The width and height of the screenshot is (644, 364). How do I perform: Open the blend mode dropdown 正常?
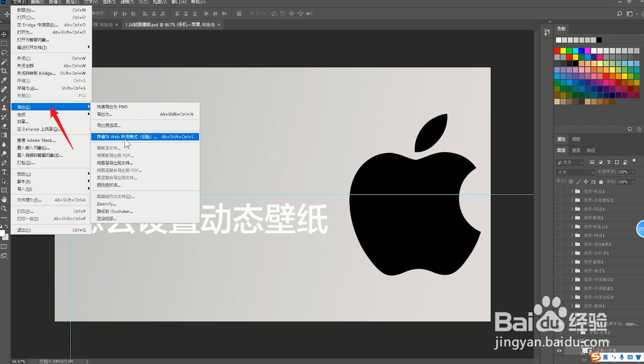pyautogui.click(x=576, y=172)
